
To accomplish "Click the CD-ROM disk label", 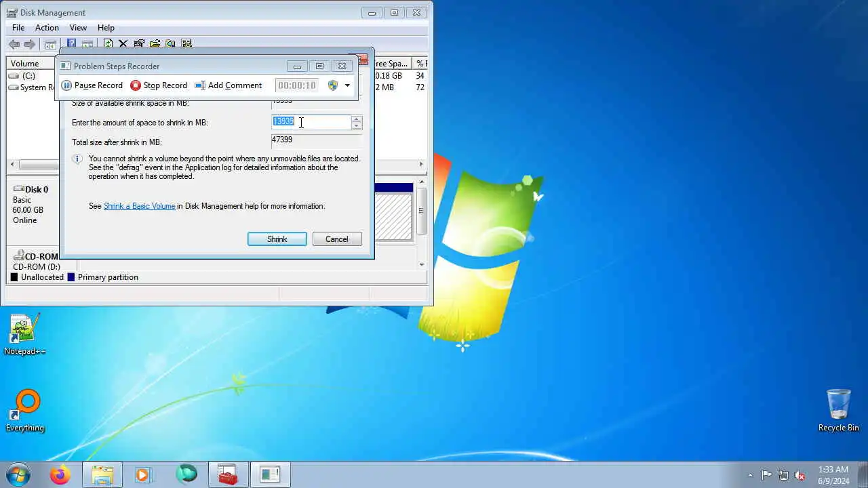I will point(41,257).
